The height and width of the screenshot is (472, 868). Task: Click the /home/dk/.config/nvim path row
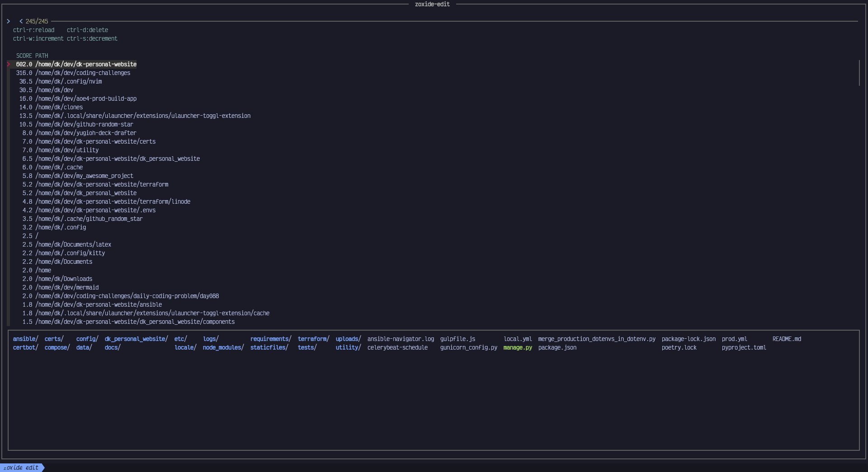point(68,81)
